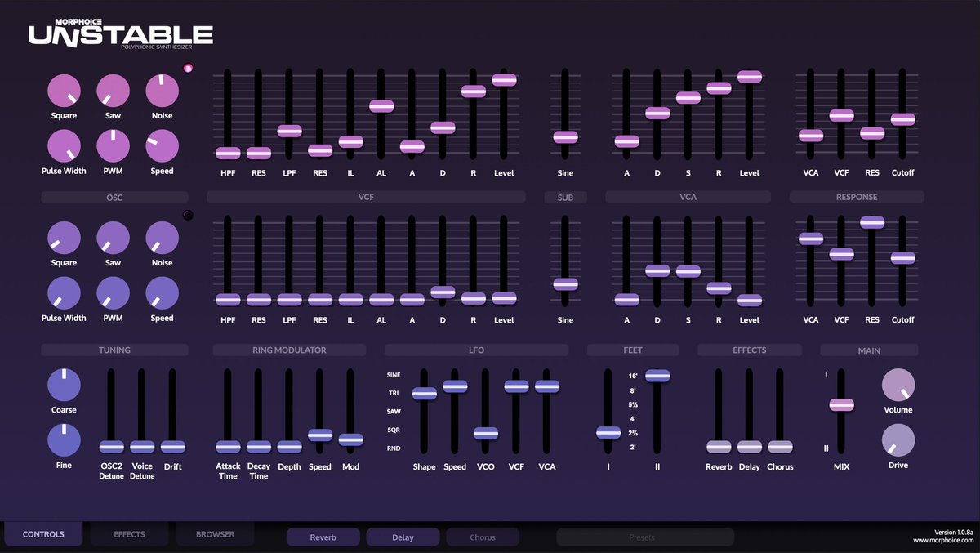This screenshot has width=980, height=553.
Task: Click the Volume knob in the Main section
Action: tap(898, 385)
